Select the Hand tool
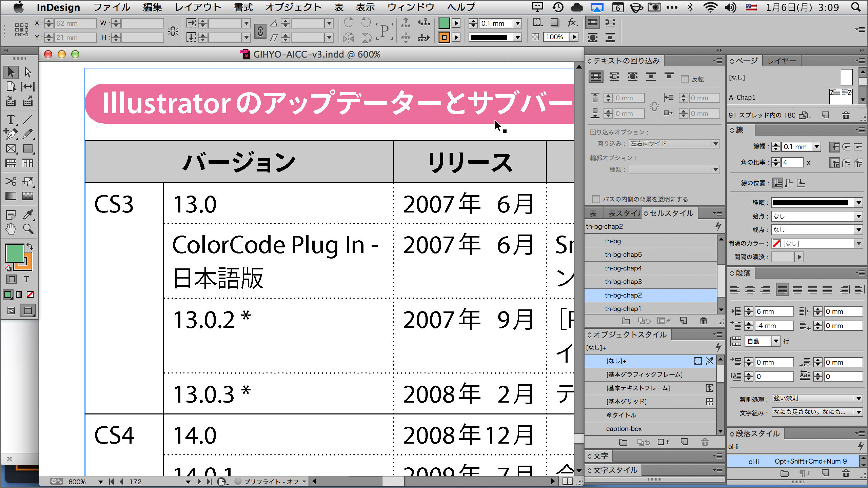The image size is (868, 488). 11,229
